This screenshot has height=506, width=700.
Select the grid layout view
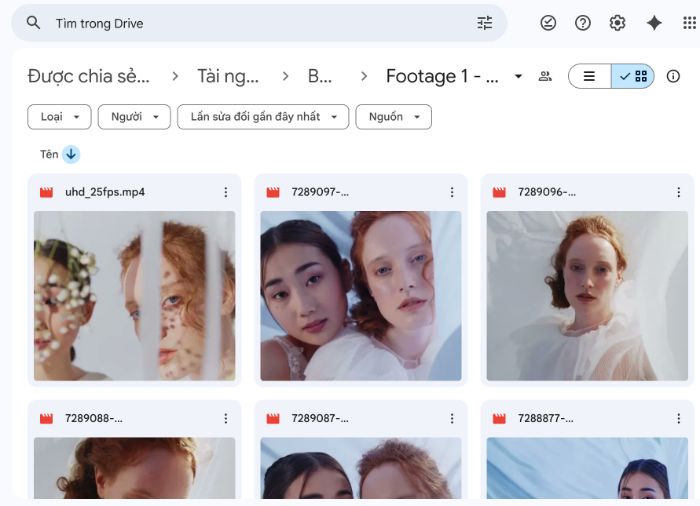pyautogui.click(x=633, y=76)
